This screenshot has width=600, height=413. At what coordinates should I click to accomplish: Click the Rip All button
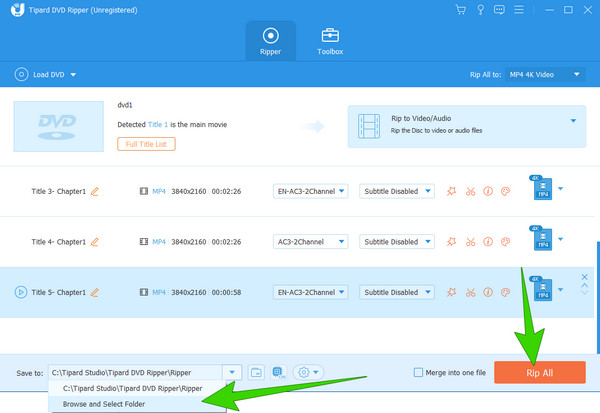click(540, 372)
